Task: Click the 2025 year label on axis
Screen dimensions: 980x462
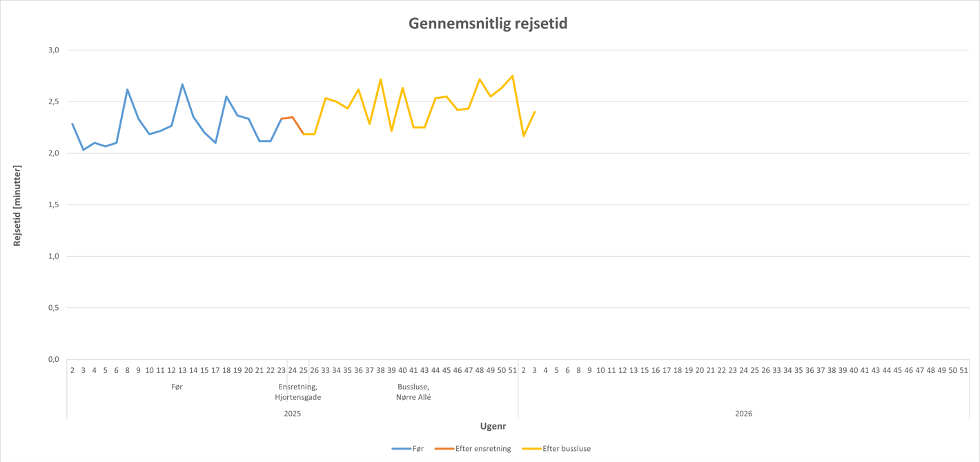Action: click(x=293, y=414)
